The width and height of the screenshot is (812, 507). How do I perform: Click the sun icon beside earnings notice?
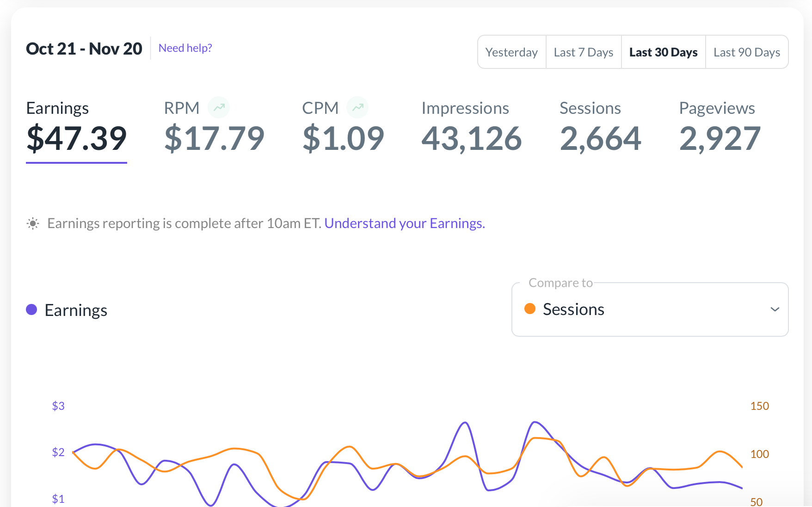pos(33,224)
